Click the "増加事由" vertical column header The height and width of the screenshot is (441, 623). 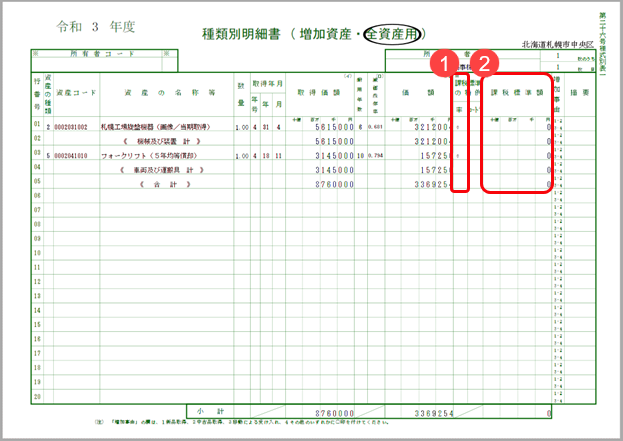pos(557,94)
